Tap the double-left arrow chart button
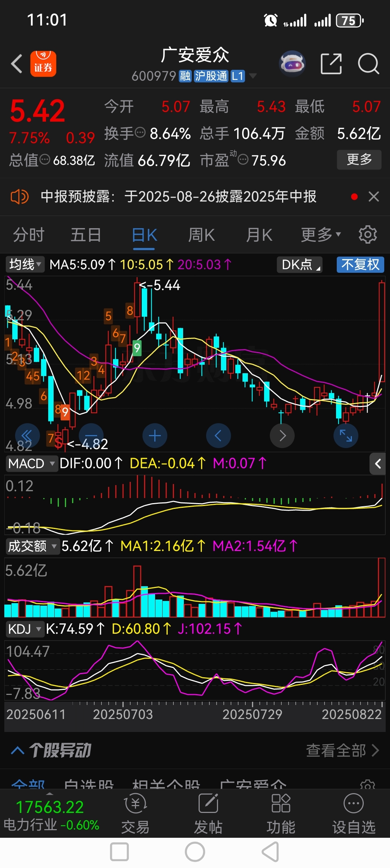The width and height of the screenshot is (390, 868). (x=27, y=436)
